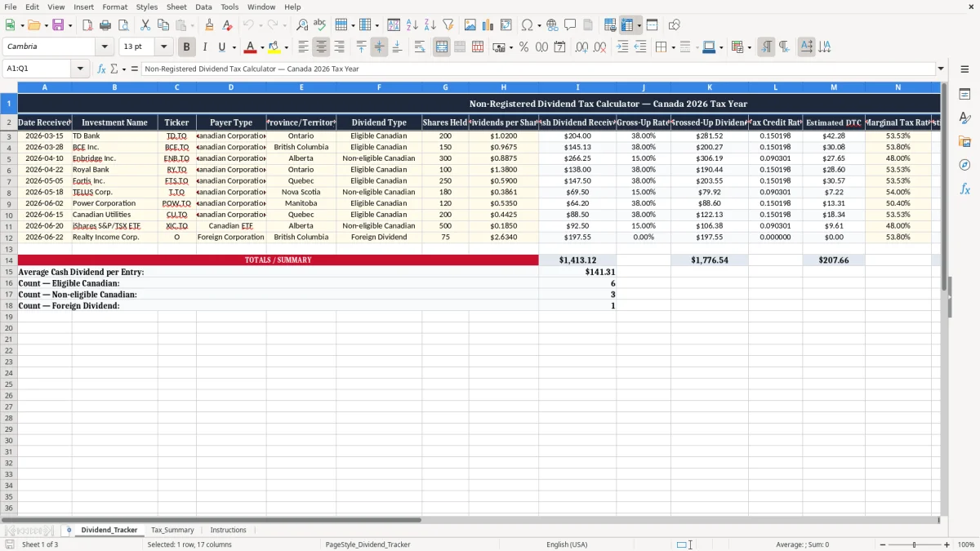The width and height of the screenshot is (980, 551).
Task: Open the Sort dialog
Action: click(394, 25)
